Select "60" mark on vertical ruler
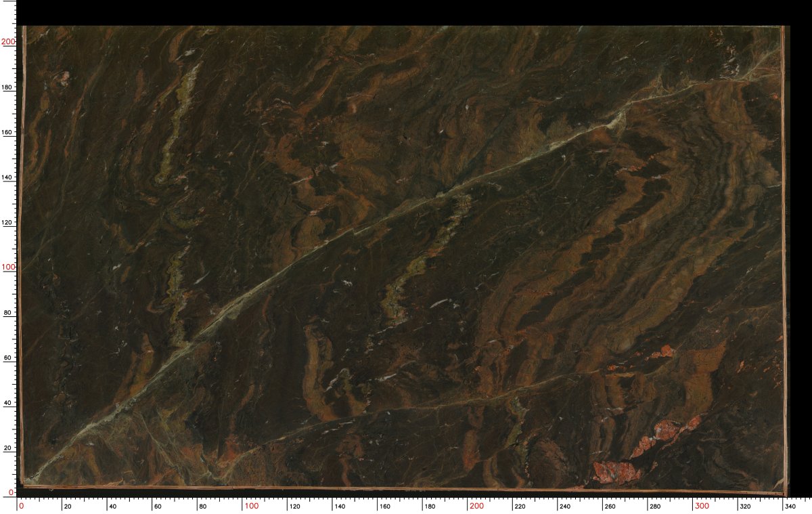This screenshot has width=812, height=514. pos(8,358)
